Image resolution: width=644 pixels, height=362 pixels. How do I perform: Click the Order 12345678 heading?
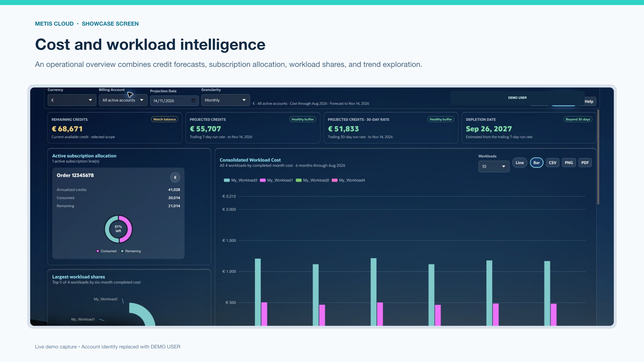(75, 175)
